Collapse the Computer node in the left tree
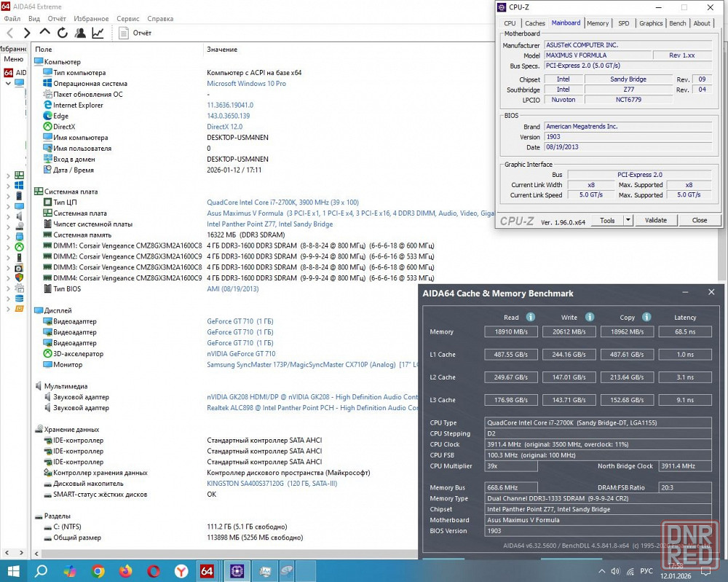Viewport: 728px width, 582px height. click(9, 83)
